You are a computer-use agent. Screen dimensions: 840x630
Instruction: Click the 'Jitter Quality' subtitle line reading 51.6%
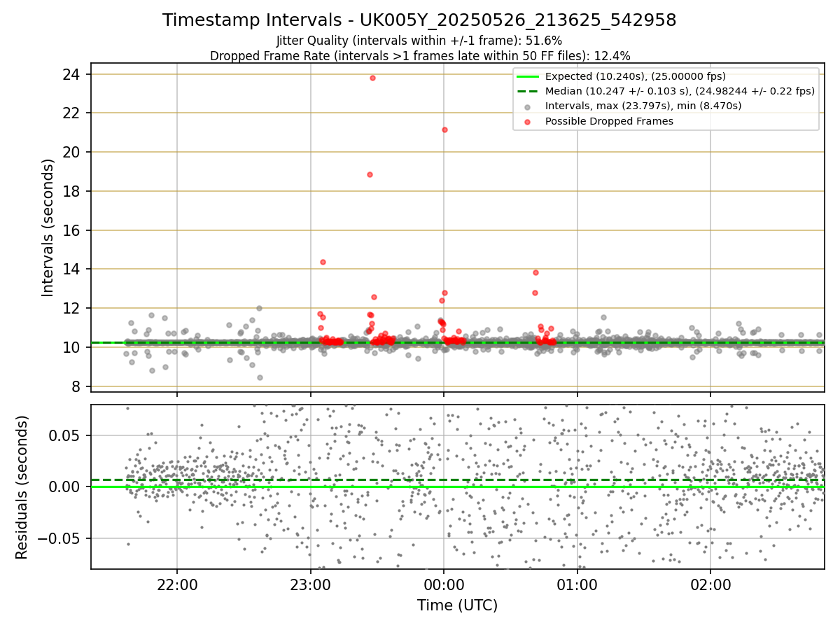[419, 41]
